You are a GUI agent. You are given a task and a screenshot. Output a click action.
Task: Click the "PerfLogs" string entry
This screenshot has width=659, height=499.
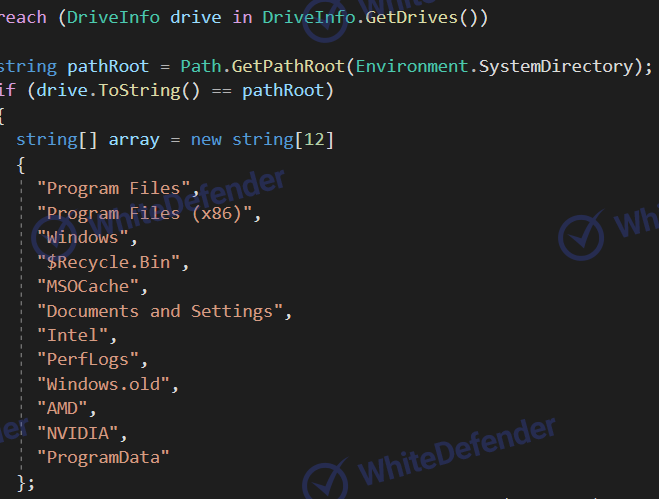[x=87, y=360]
